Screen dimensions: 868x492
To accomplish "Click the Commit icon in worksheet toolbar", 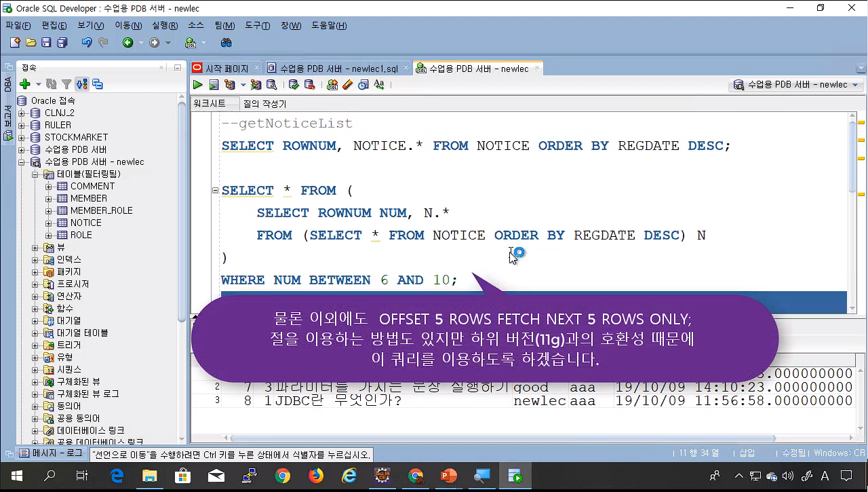I will pos(294,85).
